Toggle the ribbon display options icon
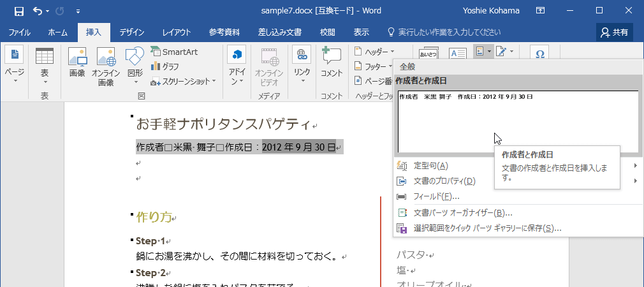The width and height of the screenshot is (644, 287). click(541, 11)
